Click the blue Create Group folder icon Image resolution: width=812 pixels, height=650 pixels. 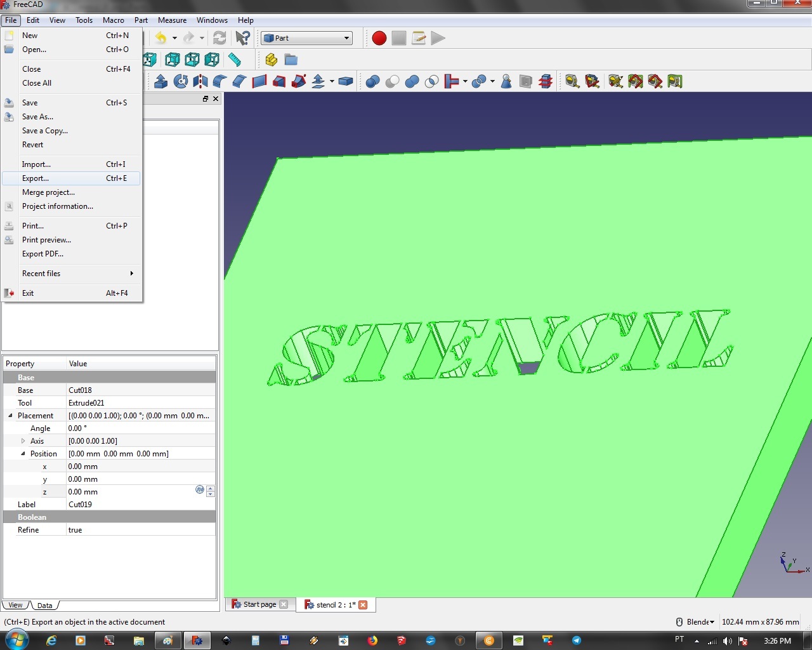291,60
